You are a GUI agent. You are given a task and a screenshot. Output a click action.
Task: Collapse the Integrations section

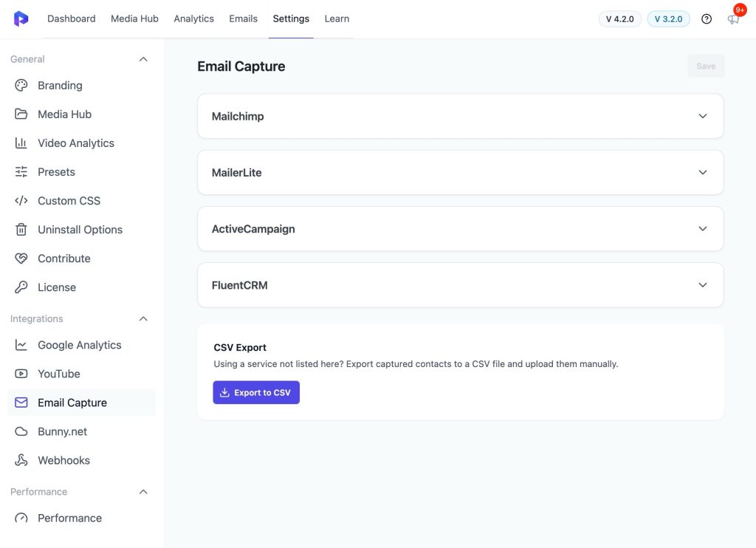[x=143, y=319]
